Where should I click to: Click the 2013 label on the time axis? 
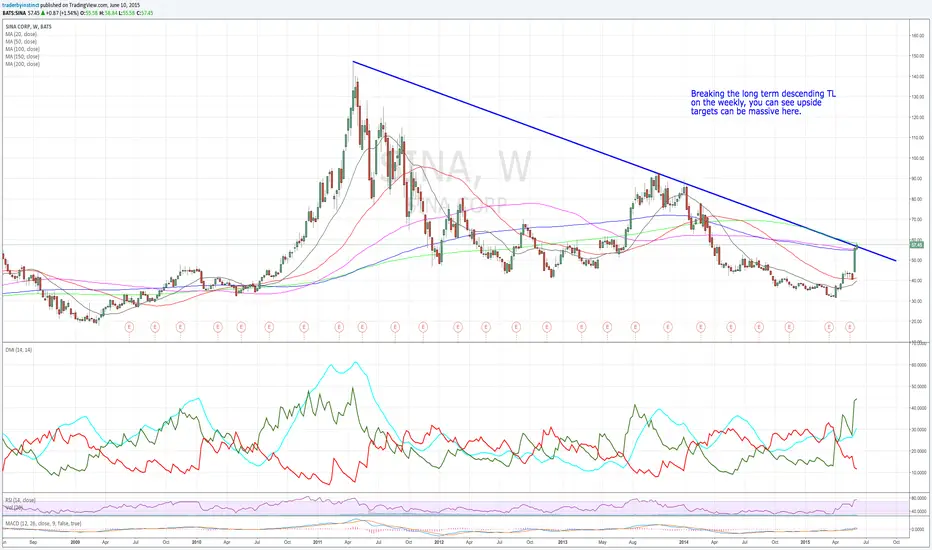coord(562,542)
